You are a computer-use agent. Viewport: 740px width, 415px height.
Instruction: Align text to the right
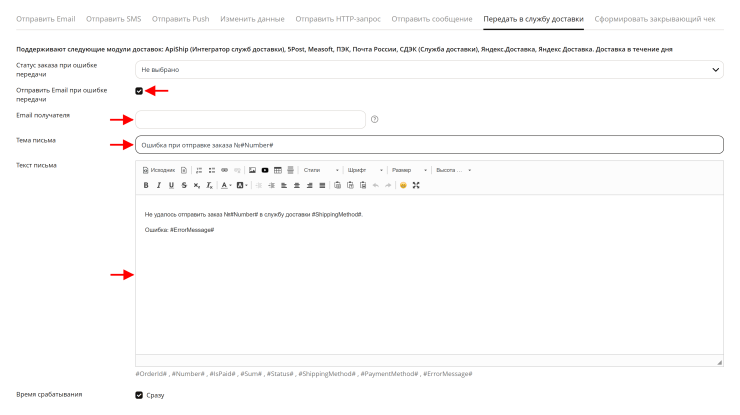(x=310, y=185)
